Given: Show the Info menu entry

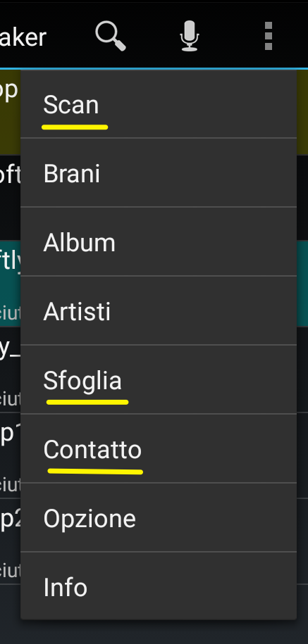Looking at the screenshot, I should [159, 586].
